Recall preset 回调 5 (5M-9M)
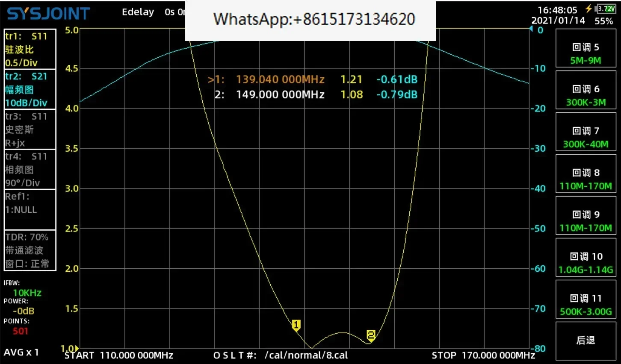 point(586,49)
